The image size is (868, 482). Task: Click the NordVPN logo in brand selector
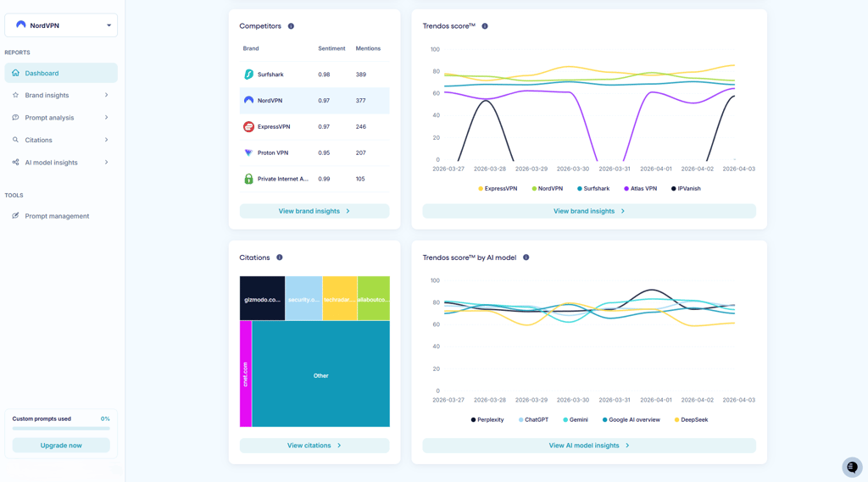click(21, 25)
